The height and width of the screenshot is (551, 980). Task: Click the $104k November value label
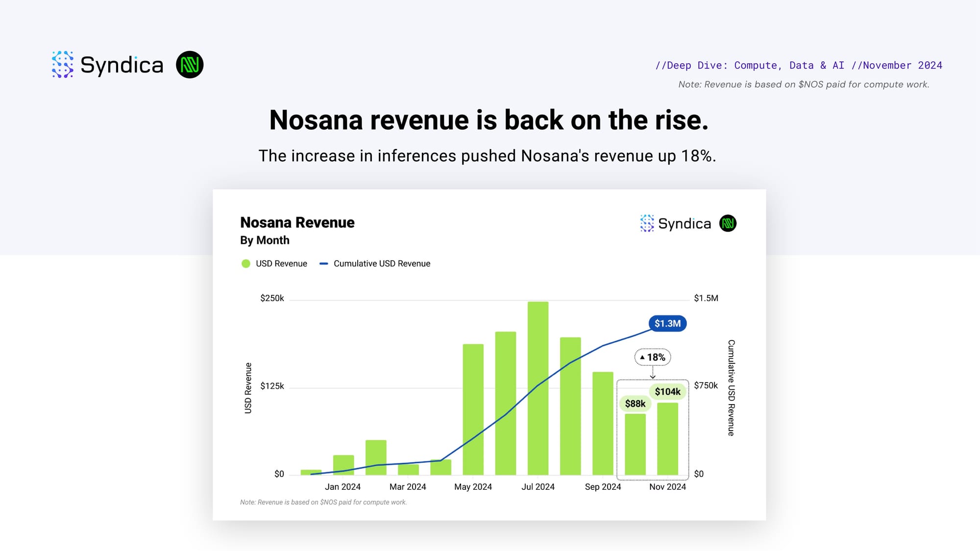(667, 391)
